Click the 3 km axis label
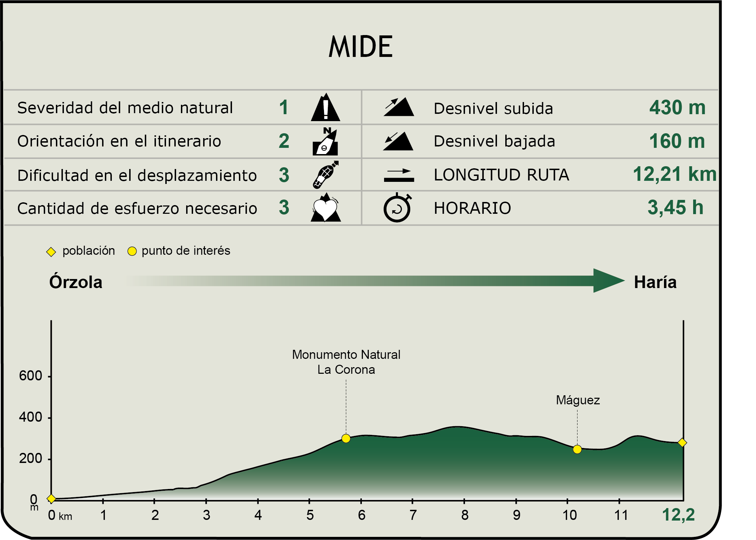The height and width of the screenshot is (540, 756). [206, 515]
